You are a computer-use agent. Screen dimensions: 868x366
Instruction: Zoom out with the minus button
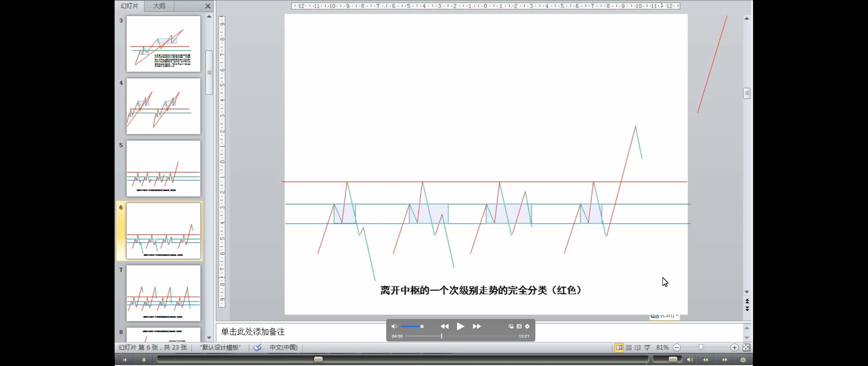click(677, 347)
